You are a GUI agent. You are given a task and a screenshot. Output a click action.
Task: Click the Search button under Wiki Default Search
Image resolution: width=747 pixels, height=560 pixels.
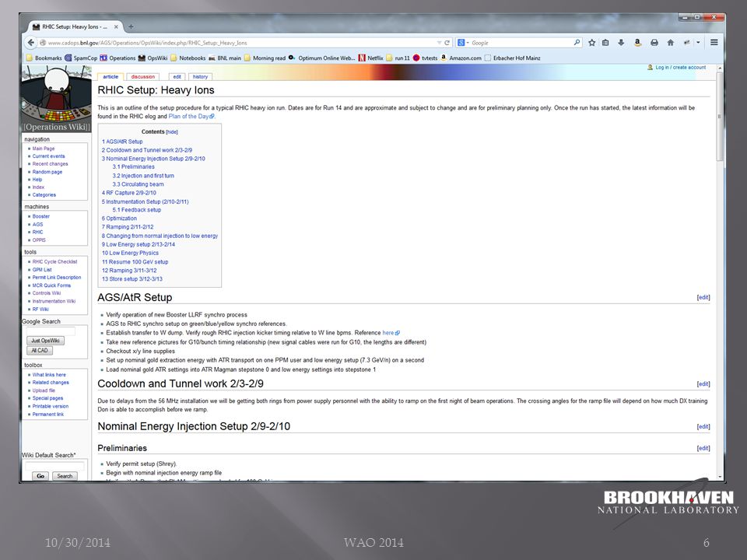point(65,476)
